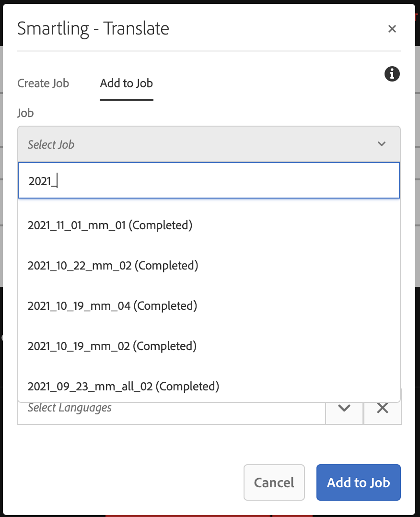Click the Smartling - Translate dialog title
This screenshot has width=420, height=517.
pos(93,29)
